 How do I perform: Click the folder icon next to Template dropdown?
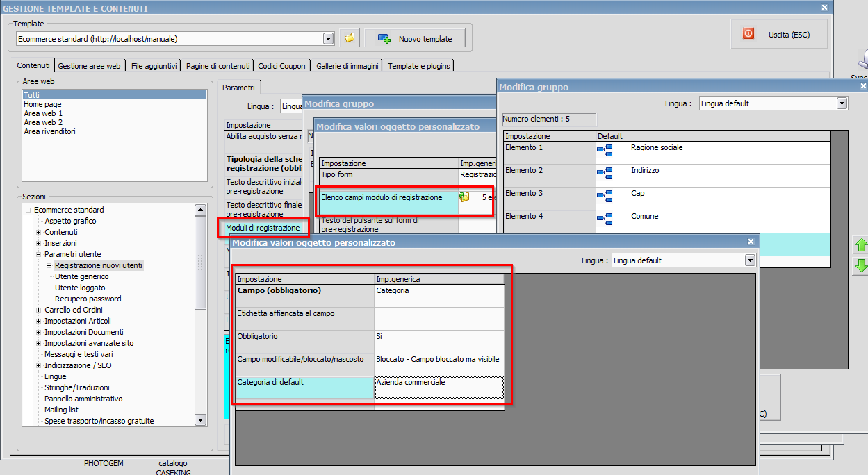point(350,38)
